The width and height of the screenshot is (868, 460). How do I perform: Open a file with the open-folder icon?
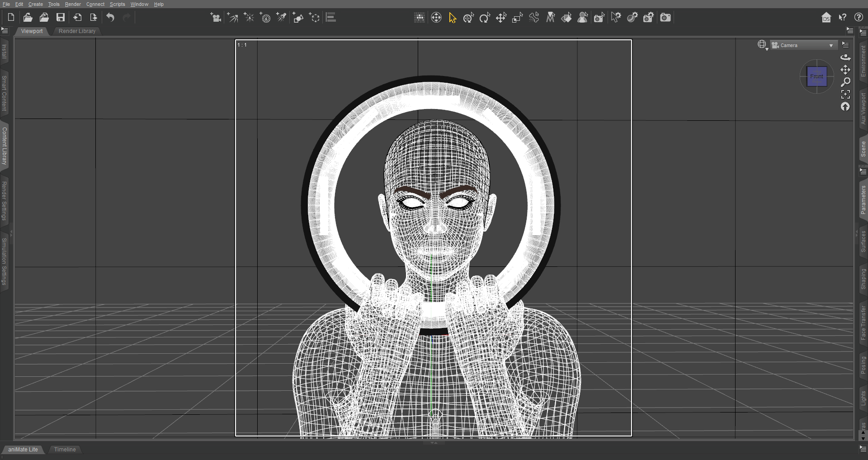click(28, 18)
